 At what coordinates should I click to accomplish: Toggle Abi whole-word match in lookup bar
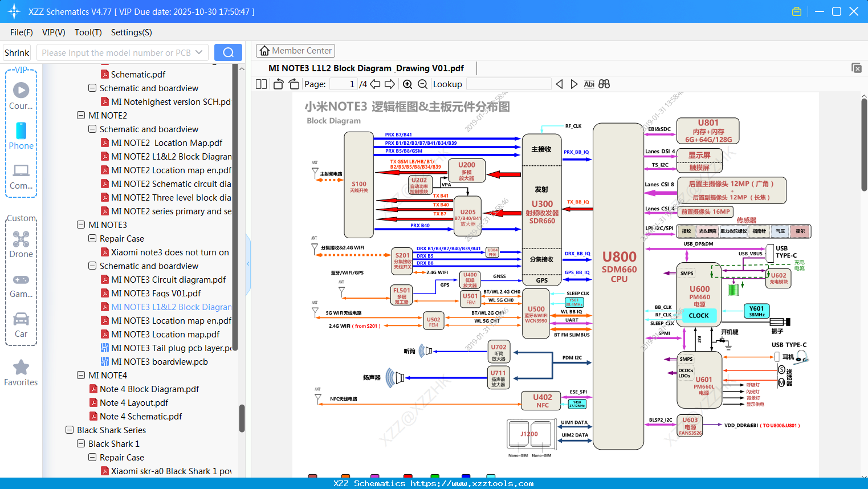coord(589,84)
